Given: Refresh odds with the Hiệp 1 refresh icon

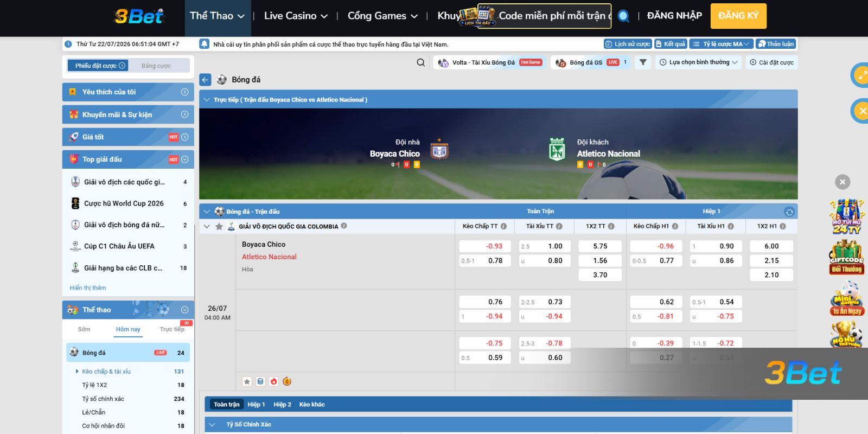Looking at the screenshot, I should (x=789, y=212).
